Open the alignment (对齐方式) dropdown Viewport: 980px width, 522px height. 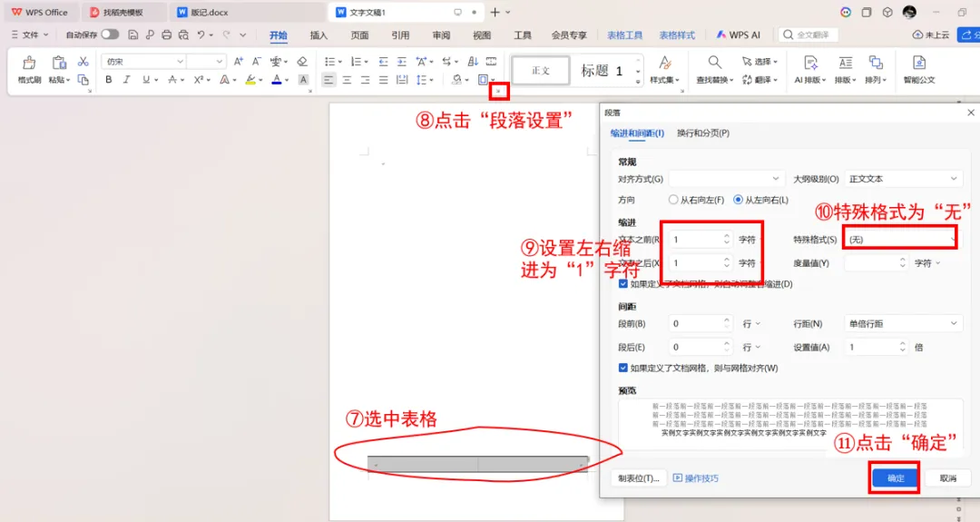tap(726, 179)
